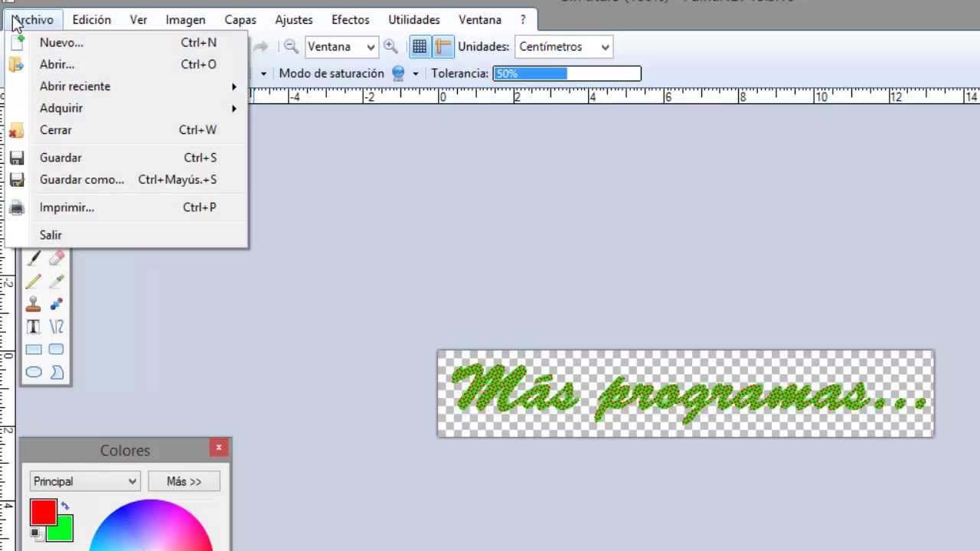Choose Salir from Archivo menu
Screen dimensions: 980x551
pos(128,235)
